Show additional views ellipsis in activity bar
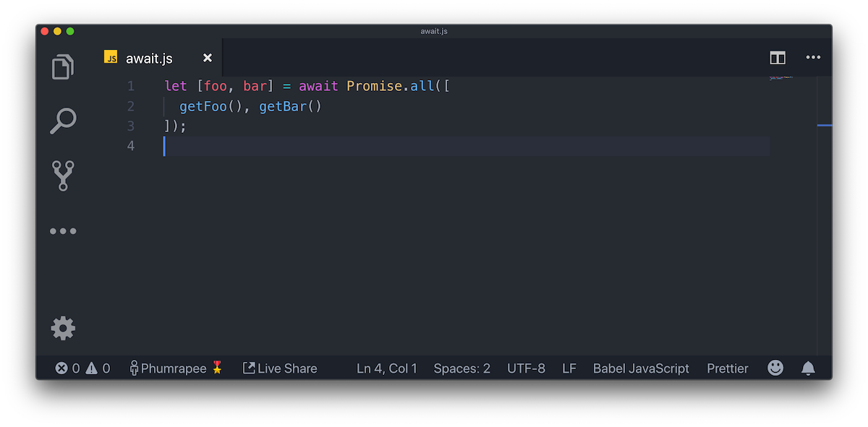 tap(63, 231)
